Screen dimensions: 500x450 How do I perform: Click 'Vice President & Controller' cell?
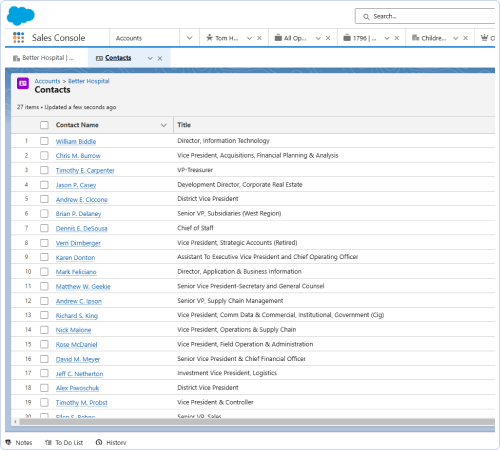pos(215,402)
